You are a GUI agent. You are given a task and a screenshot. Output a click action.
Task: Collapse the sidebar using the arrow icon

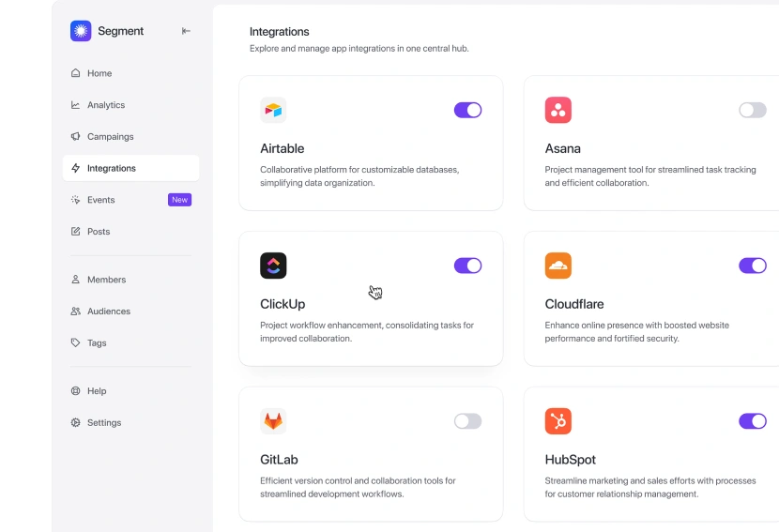click(186, 31)
